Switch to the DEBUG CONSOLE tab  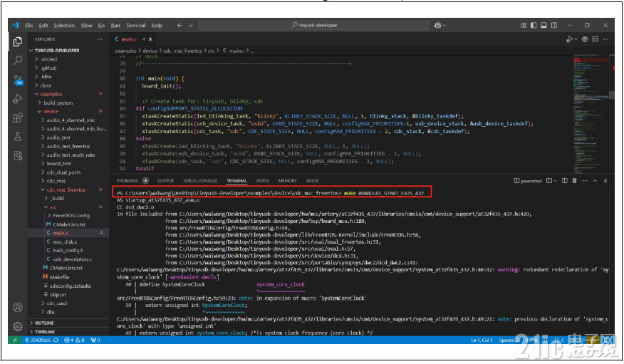click(200, 181)
